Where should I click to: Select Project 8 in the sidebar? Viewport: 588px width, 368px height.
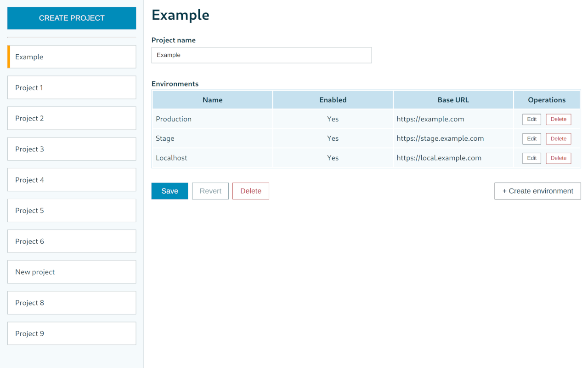point(72,302)
